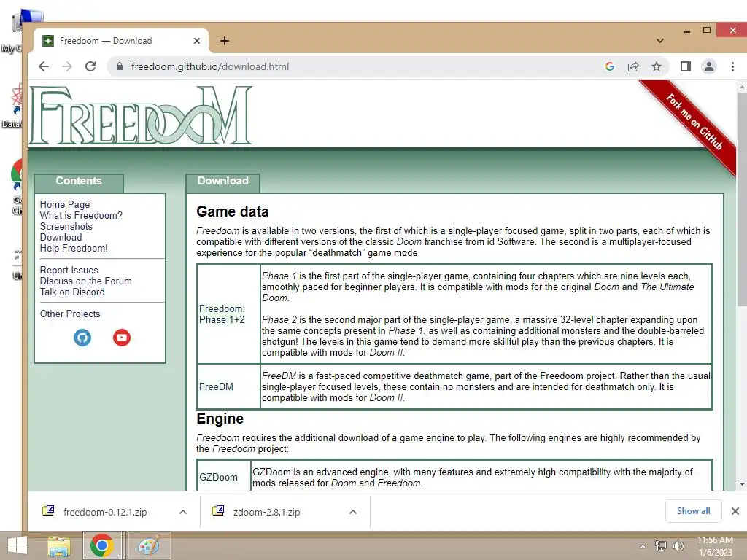Open the Other Projects link
Screen dimensions: 747x560
coord(70,314)
